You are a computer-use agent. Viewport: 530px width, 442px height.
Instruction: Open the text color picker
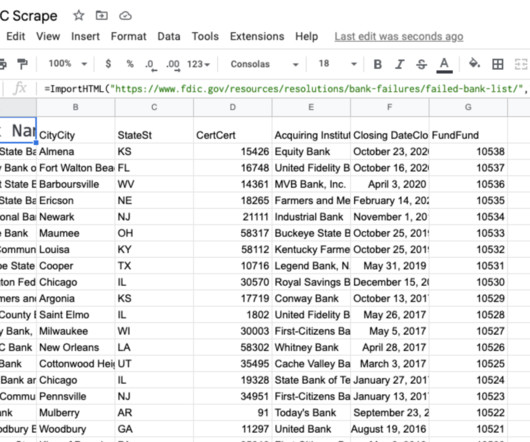(x=444, y=65)
